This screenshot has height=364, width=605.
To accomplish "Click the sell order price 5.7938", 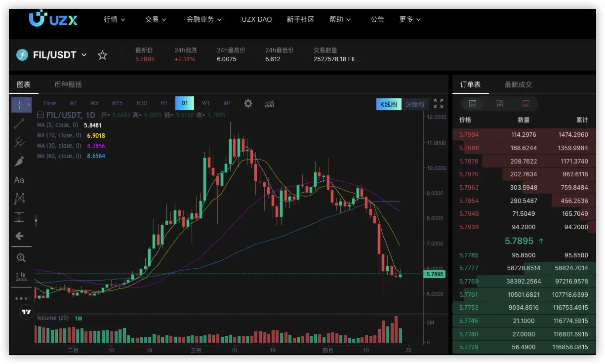I will click(x=469, y=227).
